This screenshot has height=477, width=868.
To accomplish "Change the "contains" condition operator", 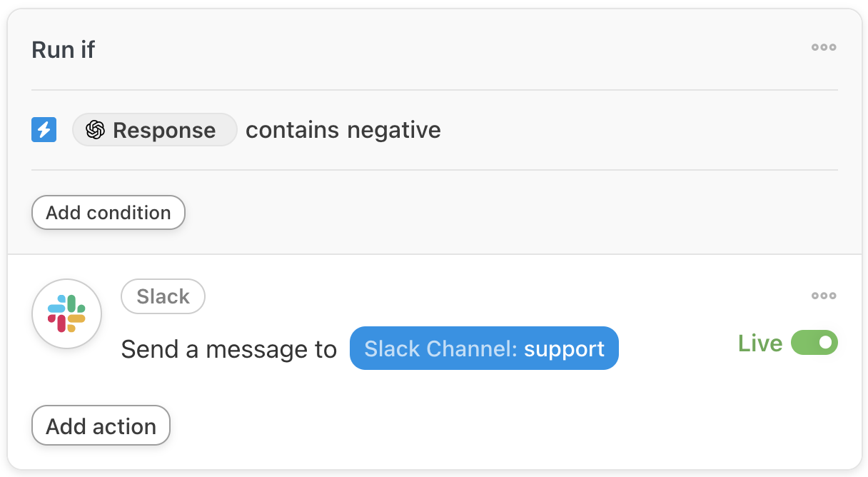I will 292,130.
